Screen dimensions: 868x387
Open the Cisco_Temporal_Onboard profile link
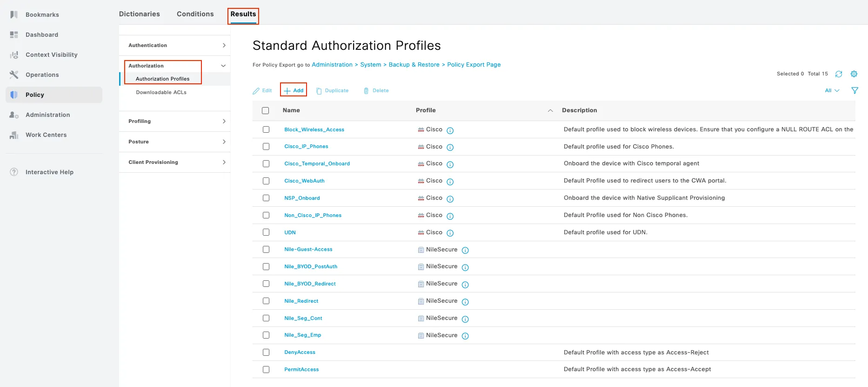coord(317,164)
